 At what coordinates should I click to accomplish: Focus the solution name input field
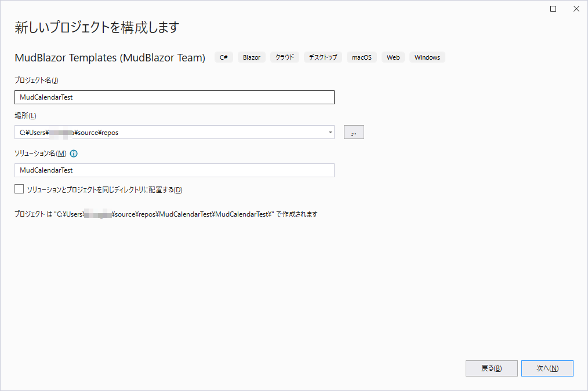[x=175, y=170]
